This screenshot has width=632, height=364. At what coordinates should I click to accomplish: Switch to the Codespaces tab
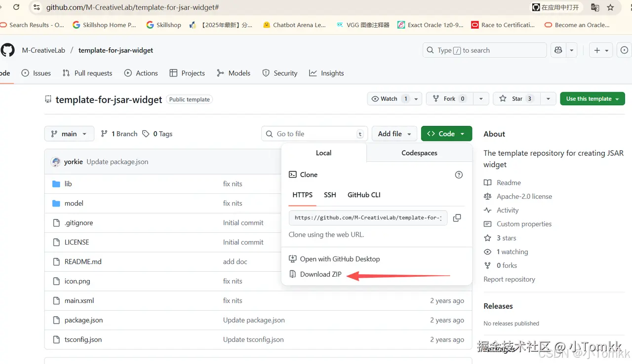[x=419, y=153]
